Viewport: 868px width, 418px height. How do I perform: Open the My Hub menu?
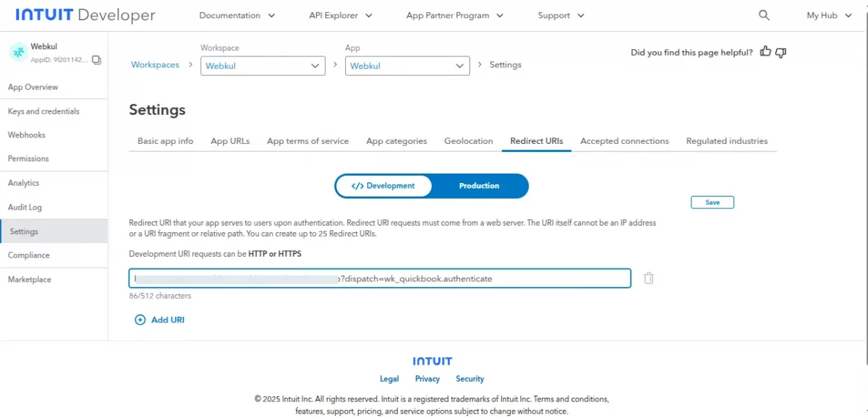click(829, 15)
